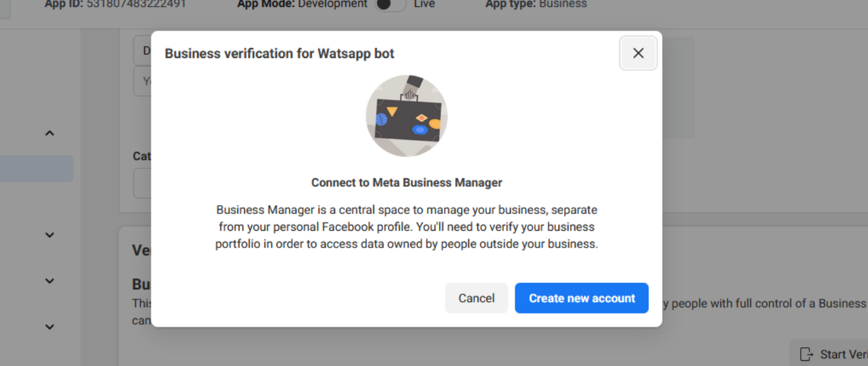868x366 pixels.
Task: Expand the middle collapsed sidebar section
Action: 49,281
